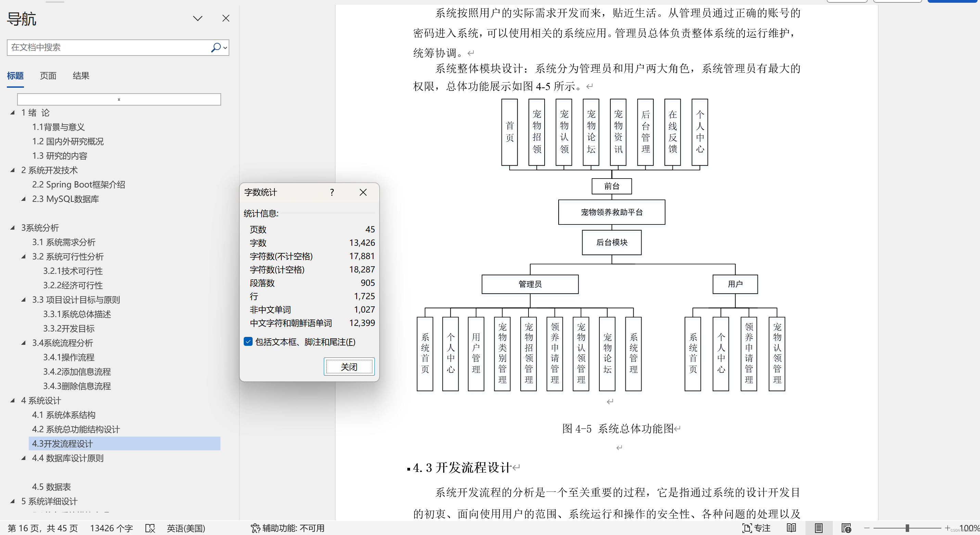Click the search magnifier icon in navigation
Viewport: 980px width, 535px height.
(216, 47)
